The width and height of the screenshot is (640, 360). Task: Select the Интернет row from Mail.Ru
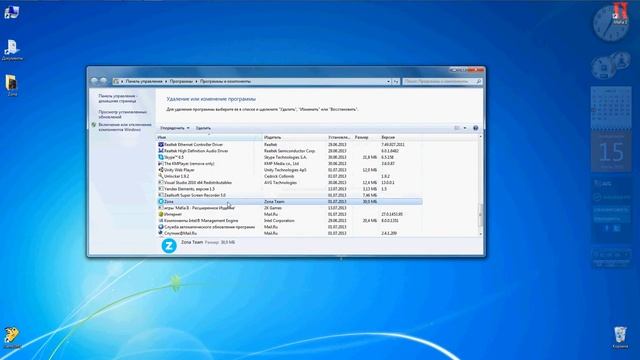[x=289, y=214]
